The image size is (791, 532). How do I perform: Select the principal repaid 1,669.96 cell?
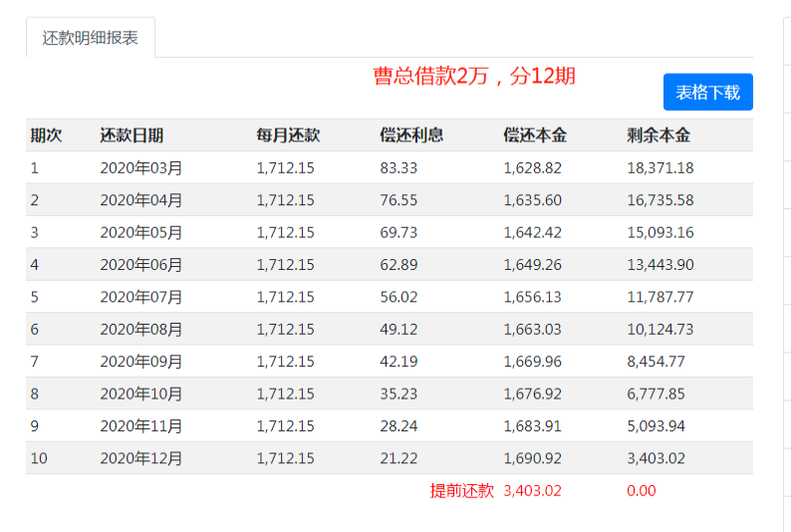532,362
